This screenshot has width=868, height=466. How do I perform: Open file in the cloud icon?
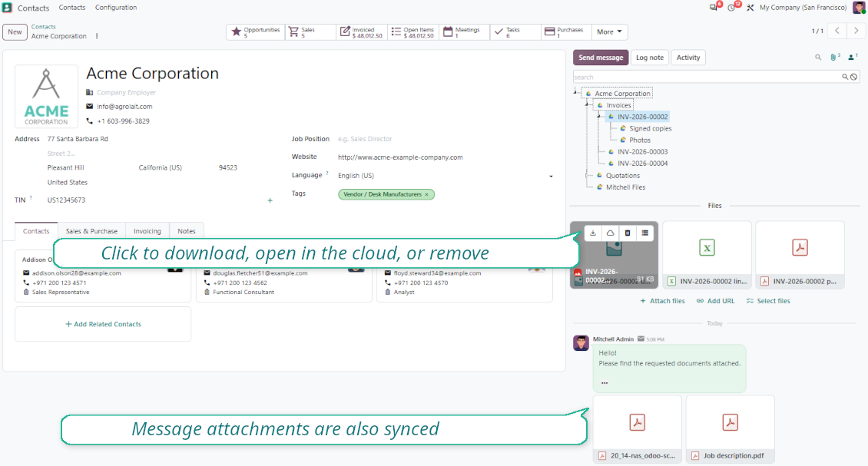(x=610, y=233)
